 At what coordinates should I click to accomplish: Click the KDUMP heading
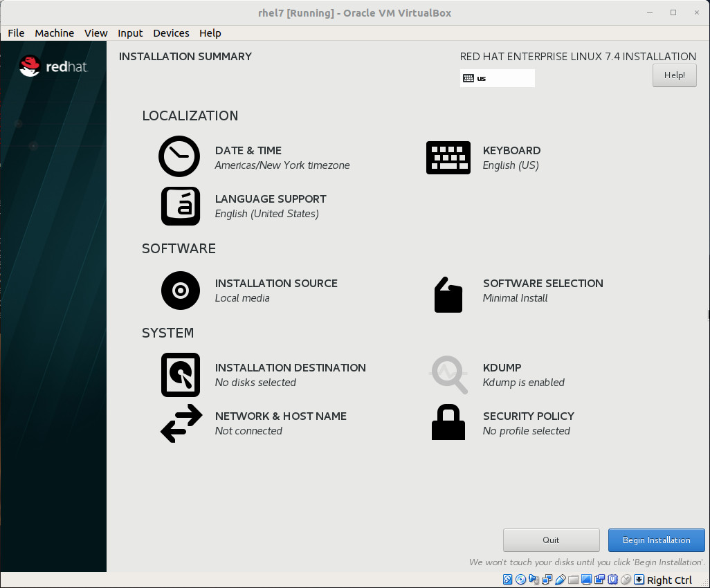pos(502,367)
